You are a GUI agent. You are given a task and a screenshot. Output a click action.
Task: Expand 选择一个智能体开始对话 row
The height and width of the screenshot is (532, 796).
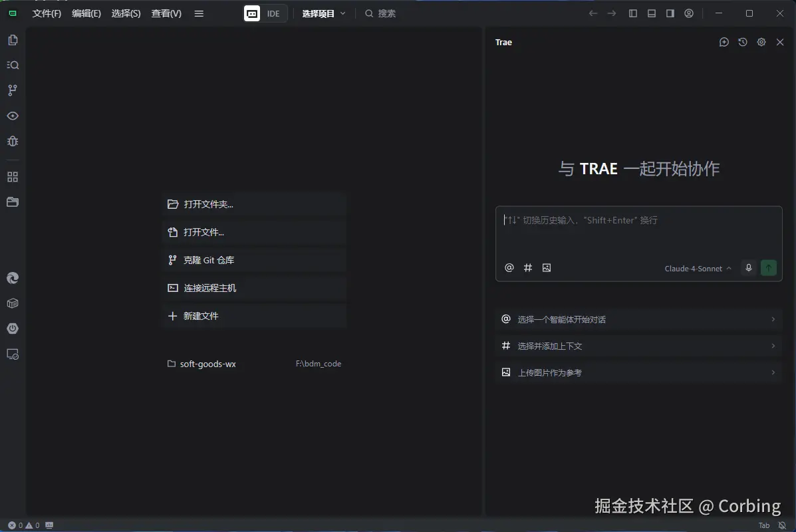click(638, 319)
